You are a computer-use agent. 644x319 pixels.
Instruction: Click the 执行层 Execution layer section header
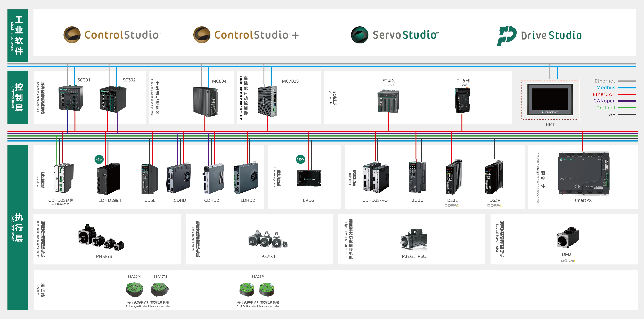point(18,228)
